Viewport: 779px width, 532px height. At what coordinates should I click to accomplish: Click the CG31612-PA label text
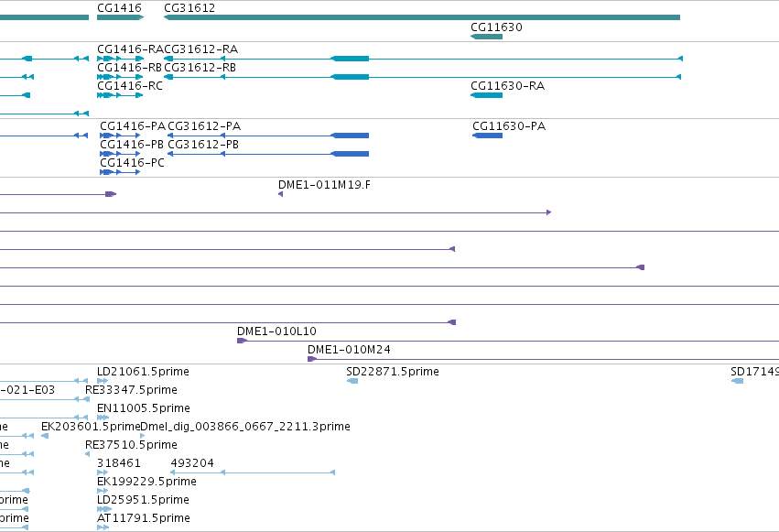[x=204, y=126]
